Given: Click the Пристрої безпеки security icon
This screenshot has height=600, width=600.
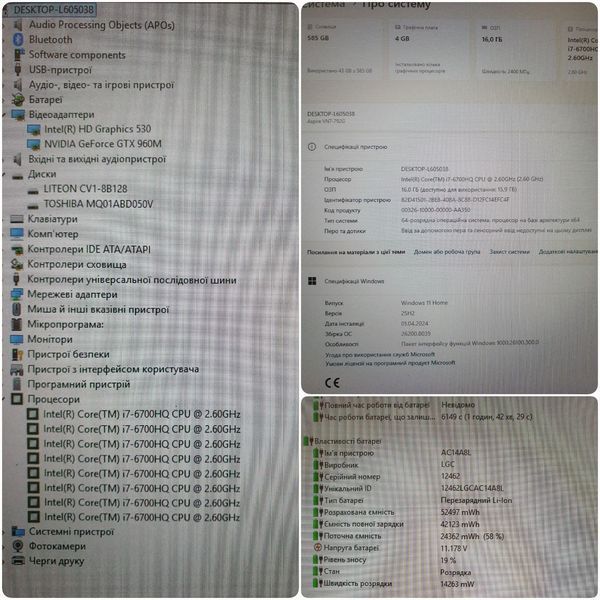Looking at the screenshot, I should pyautogui.click(x=17, y=354).
